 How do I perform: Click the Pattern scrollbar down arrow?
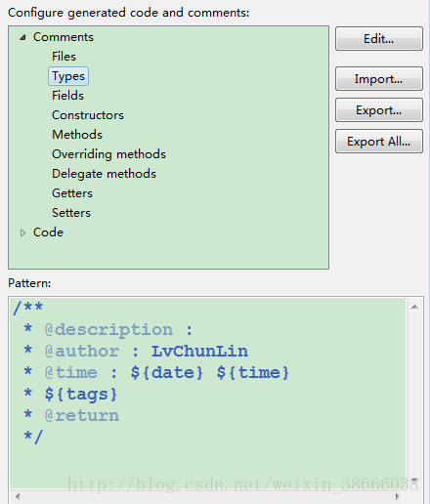point(414,481)
